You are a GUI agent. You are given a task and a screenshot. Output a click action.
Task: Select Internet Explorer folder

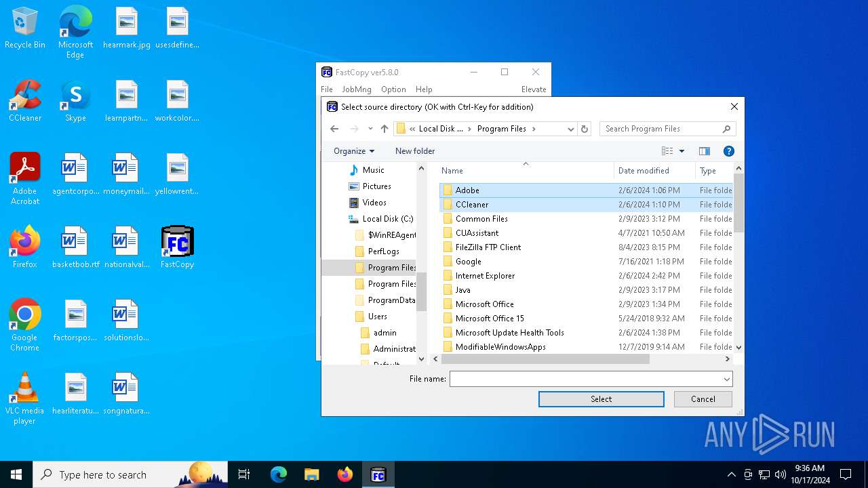pyautogui.click(x=587, y=276)
